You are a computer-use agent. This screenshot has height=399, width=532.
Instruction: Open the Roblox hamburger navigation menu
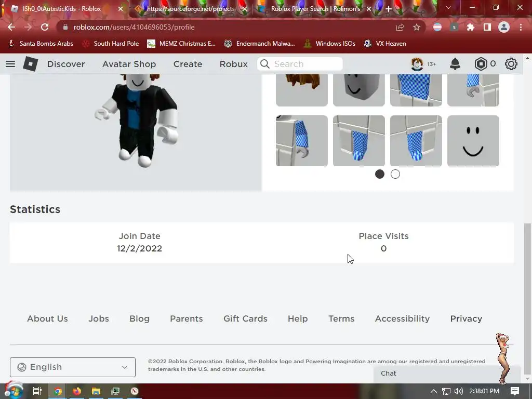10,64
